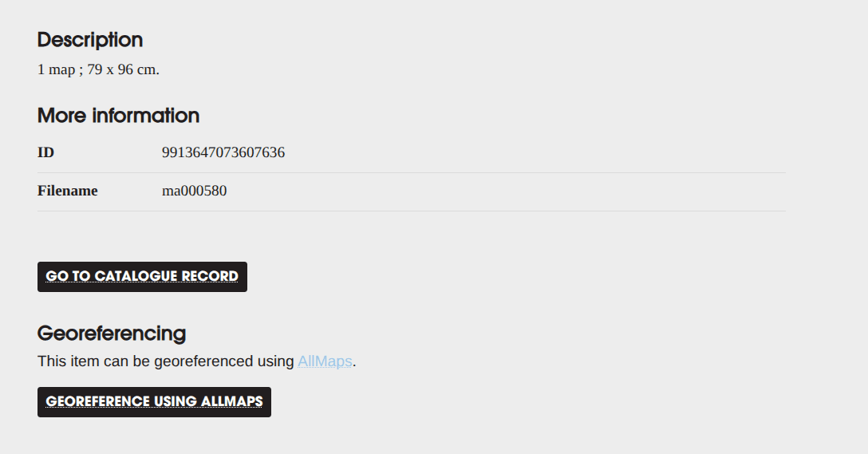Click the 'This item can be' text
The width and height of the screenshot is (868, 454).
pos(86,361)
